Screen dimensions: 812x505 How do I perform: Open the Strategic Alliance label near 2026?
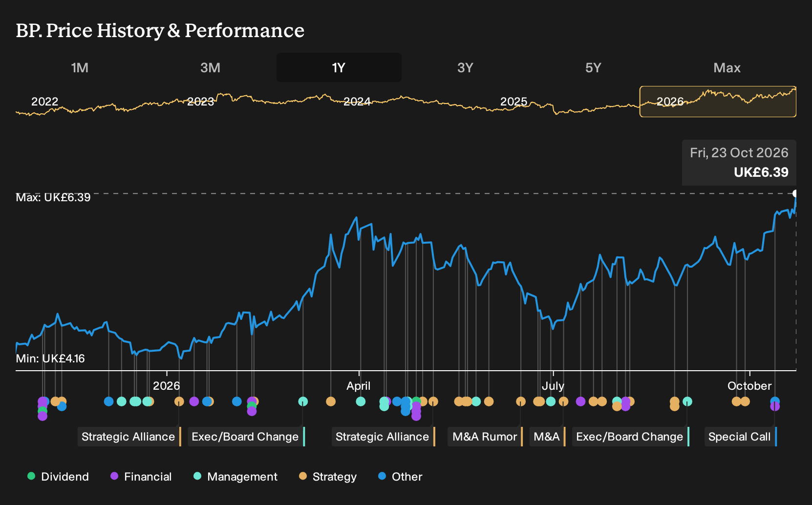click(x=129, y=437)
